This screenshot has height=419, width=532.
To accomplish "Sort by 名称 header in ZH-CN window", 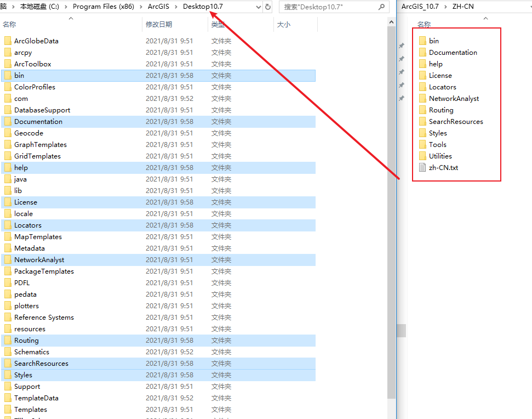I will tap(424, 25).
